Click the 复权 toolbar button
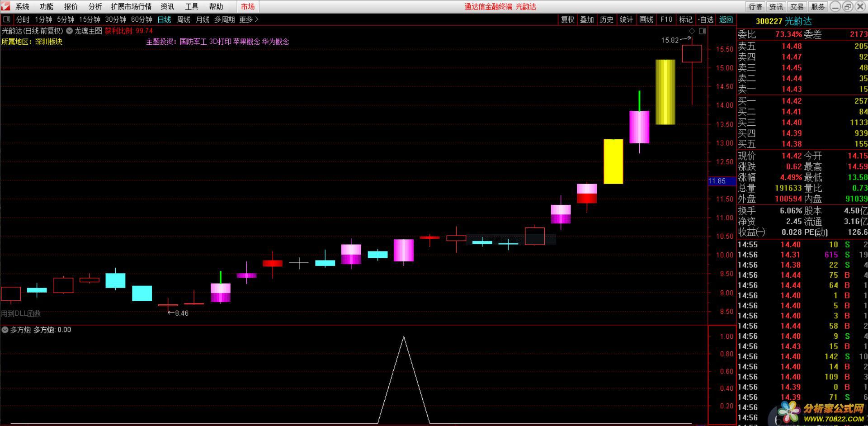 [x=567, y=19]
